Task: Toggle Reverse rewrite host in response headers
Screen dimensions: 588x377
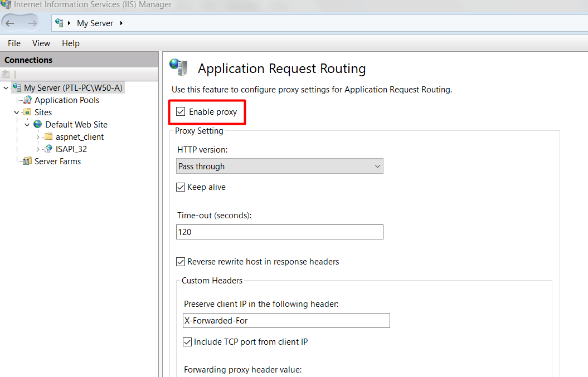Action: (x=181, y=262)
